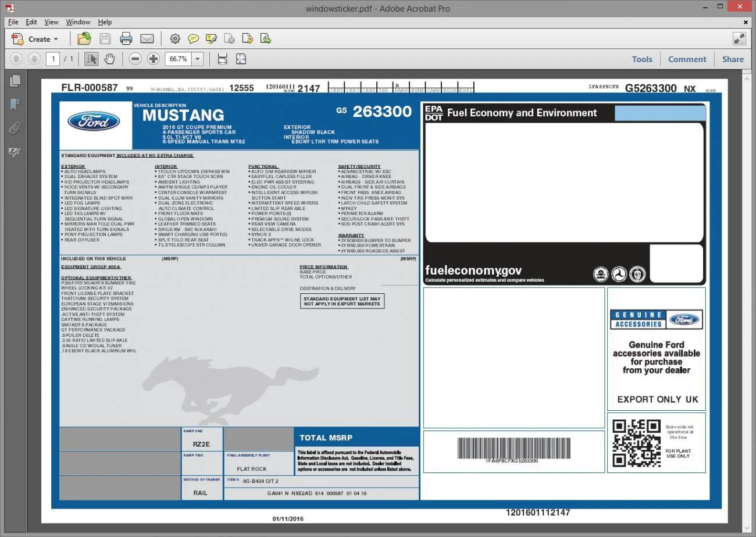
Task: Click the fit width scrolling icon
Action: pyautogui.click(x=222, y=59)
